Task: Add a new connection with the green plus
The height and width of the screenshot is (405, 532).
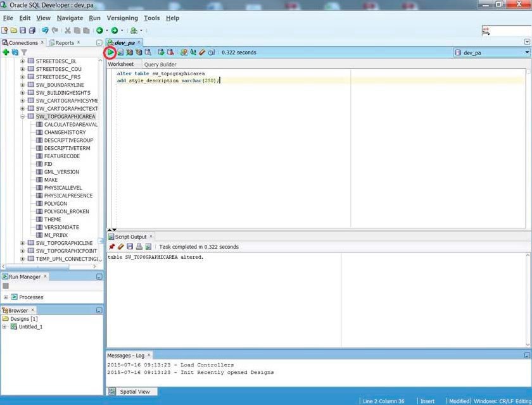Action: tap(5, 53)
